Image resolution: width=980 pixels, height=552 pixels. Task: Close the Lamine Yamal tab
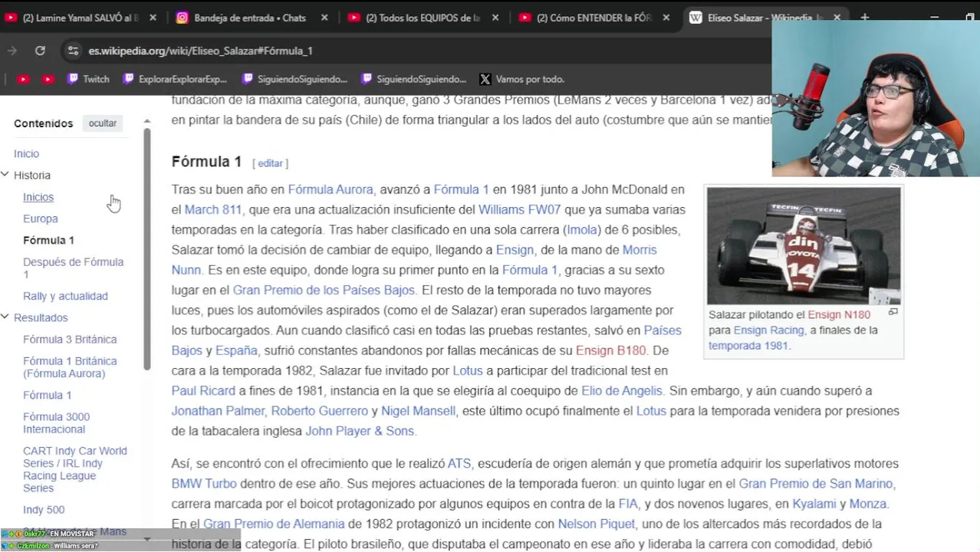[153, 18]
